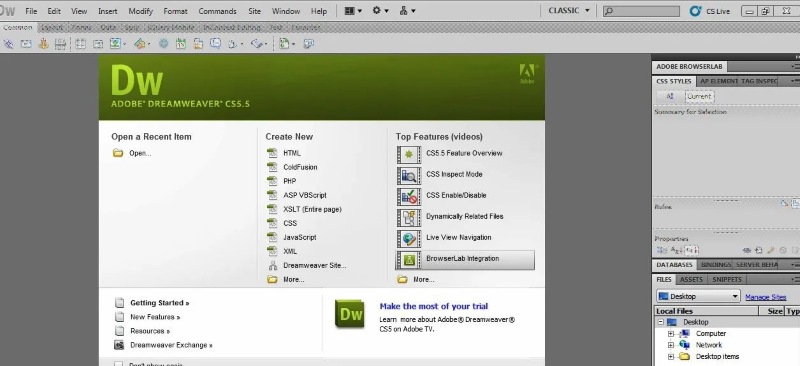The width and height of the screenshot is (800, 366).
Task: Open the Desktop site dropdown in Files panel
Action: point(698,296)
